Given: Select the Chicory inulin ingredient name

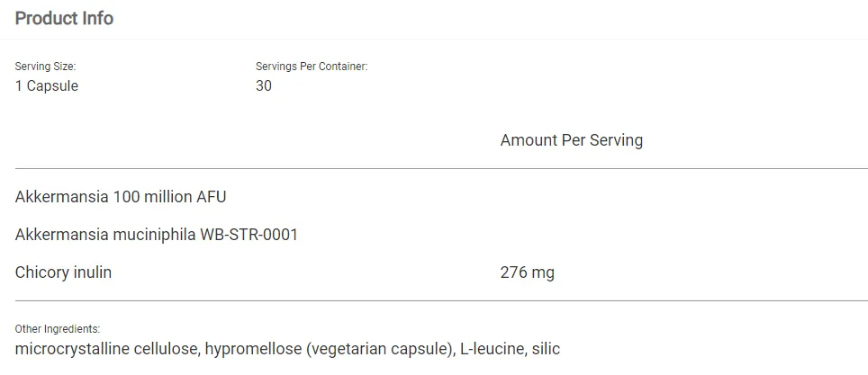Looking at the screenshot, I should (63, 272).
